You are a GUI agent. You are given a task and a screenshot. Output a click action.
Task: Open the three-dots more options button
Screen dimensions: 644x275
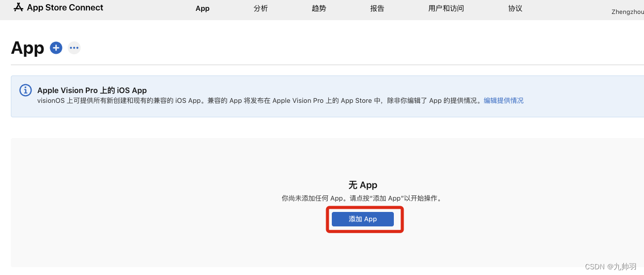(74, 48)
